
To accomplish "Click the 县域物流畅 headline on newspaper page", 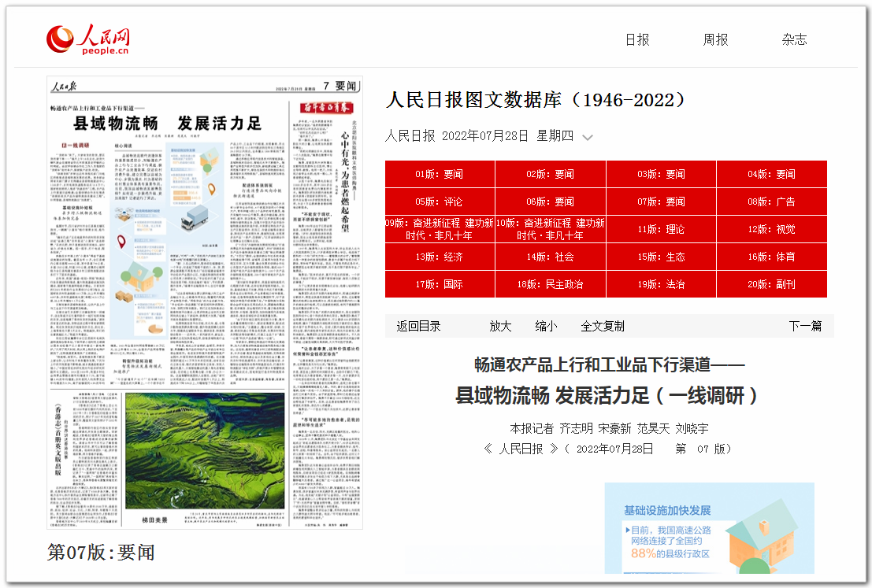I will [168, 124].
